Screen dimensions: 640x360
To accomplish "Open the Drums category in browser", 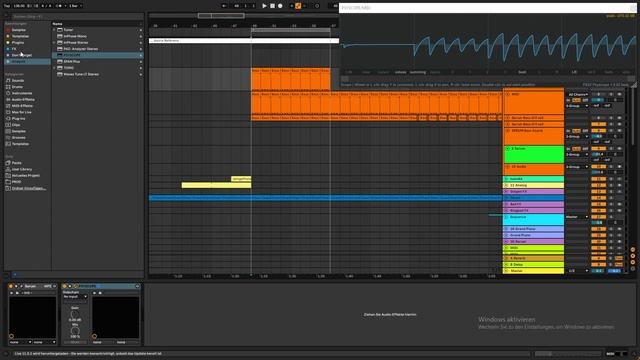I will (x=17, y=87).
